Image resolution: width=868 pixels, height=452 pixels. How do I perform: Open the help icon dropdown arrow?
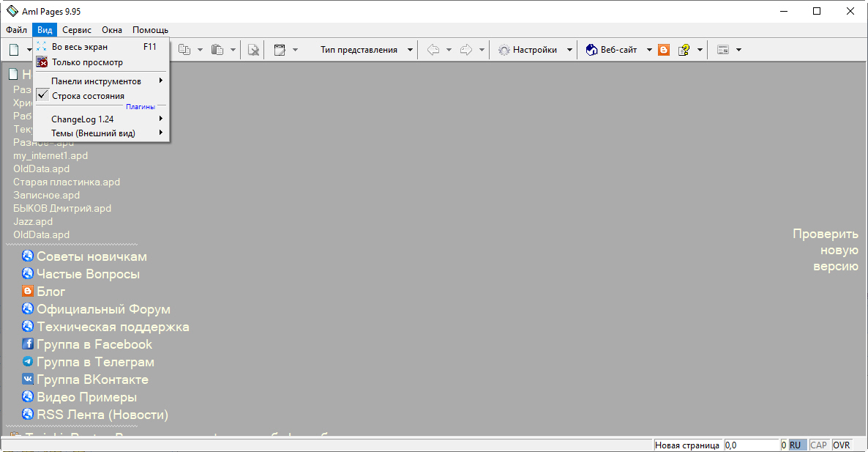(x=700, y=50)
